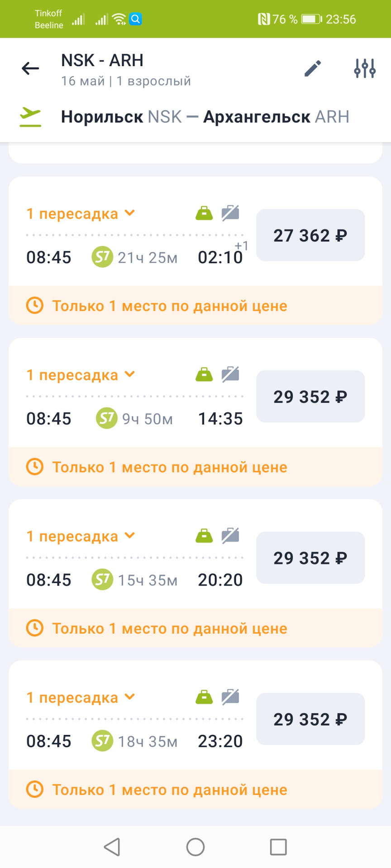This screenshot has height=868, width=391.
Task: Open the pencil edit search icon
Action: pos(312,69)
